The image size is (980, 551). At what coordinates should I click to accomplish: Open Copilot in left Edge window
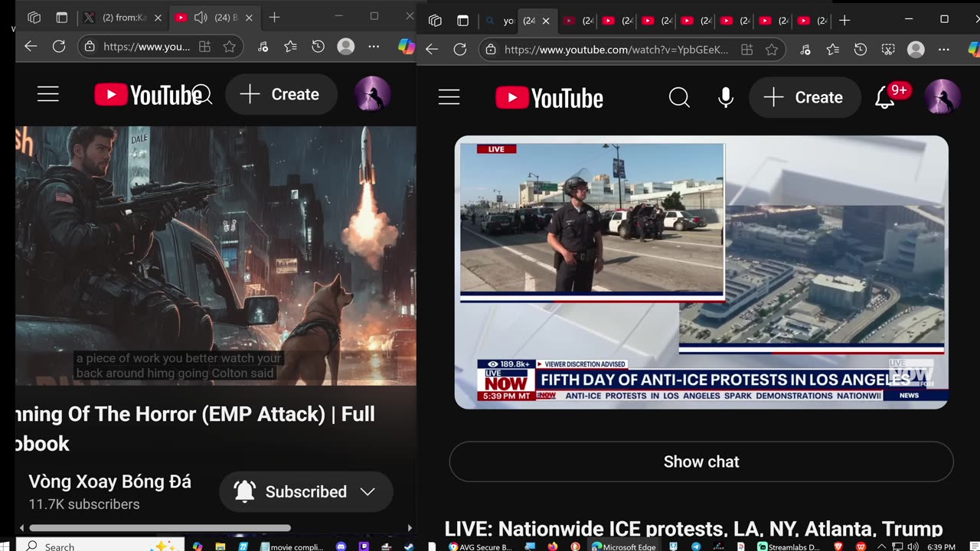(407, 47)
